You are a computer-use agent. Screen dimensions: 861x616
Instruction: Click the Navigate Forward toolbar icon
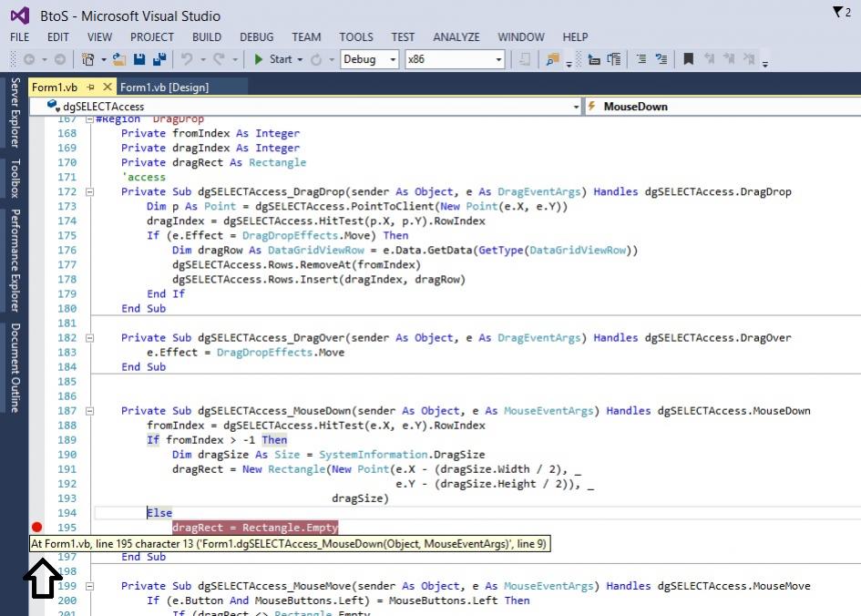[x=60, y=59]
